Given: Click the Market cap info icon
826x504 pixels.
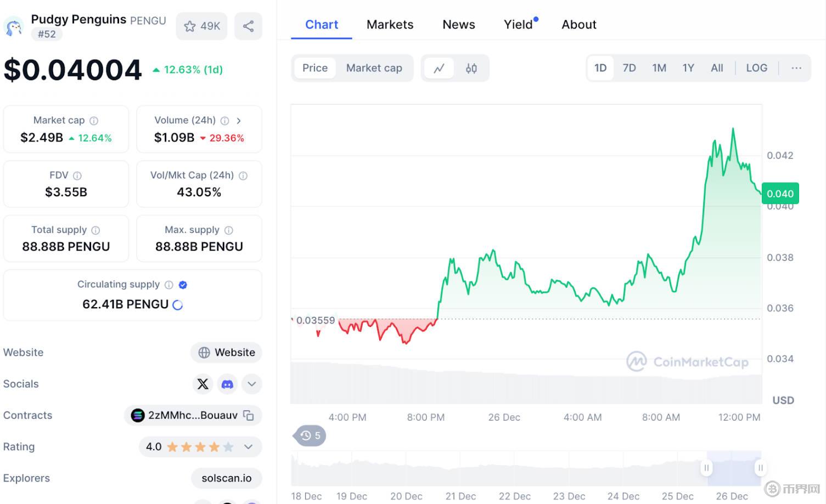Looking at the screenshot, I should point(94,121).
